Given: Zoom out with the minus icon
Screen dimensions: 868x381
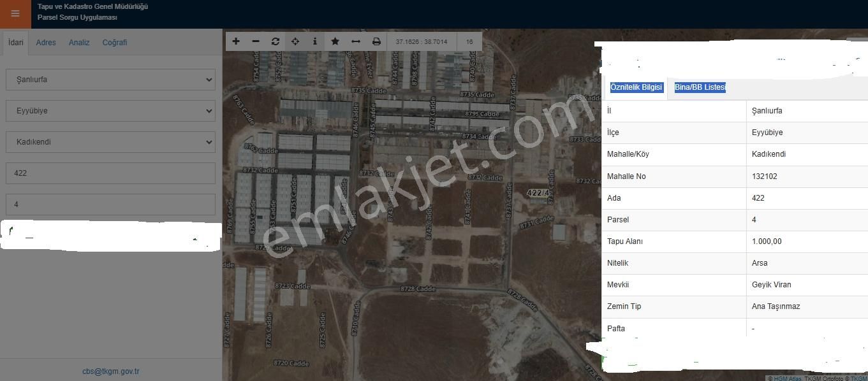Looking at the screenshot, I should (256, 41).
